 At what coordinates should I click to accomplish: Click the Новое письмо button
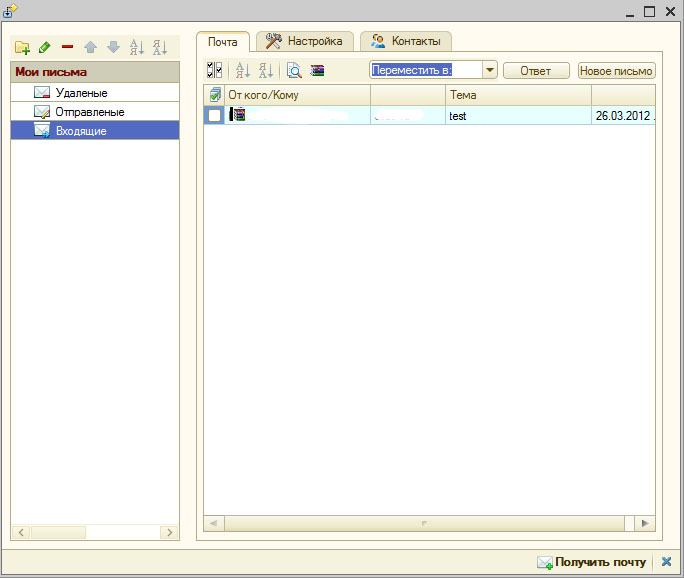616,71
